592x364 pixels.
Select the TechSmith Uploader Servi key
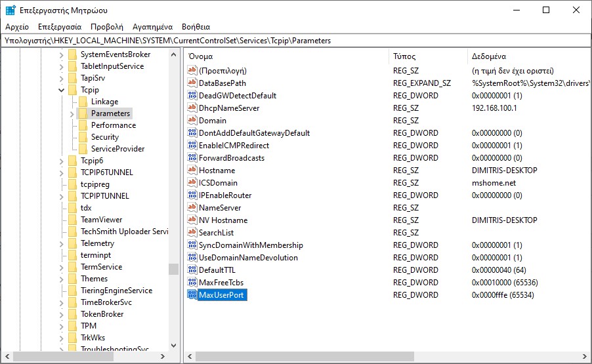pyautogui.click(x=124, y=232)
